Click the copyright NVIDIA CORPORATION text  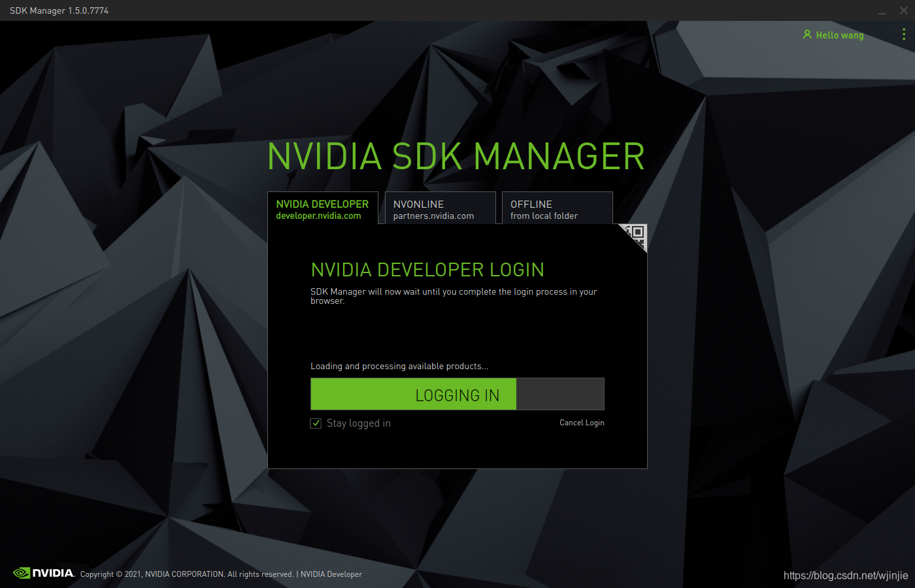coord(187,574)
